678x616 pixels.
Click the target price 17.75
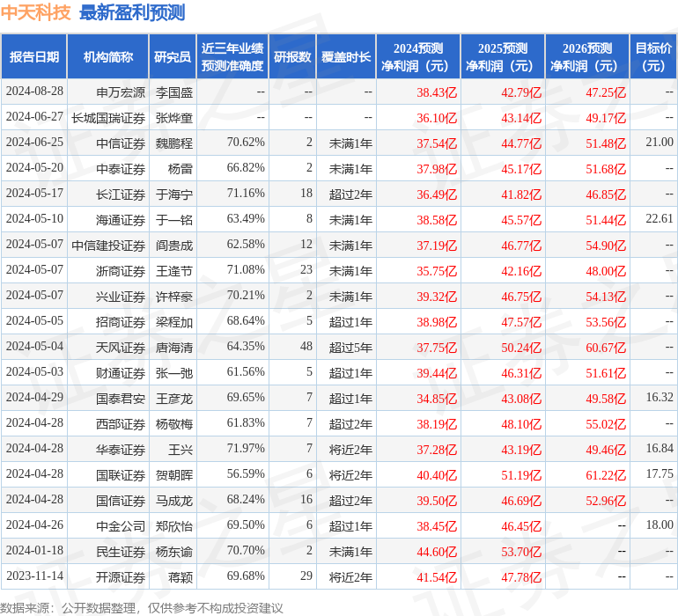click(x=660, y=473)
